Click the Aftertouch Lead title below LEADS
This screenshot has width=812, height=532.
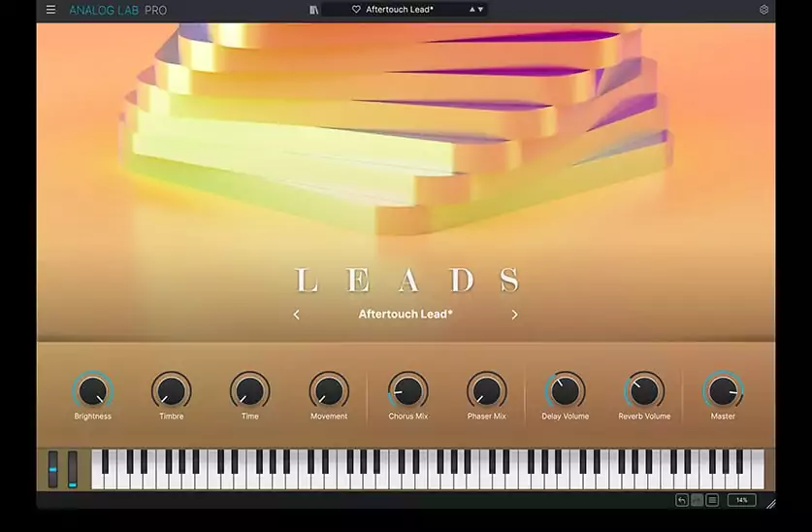[406, 315]
